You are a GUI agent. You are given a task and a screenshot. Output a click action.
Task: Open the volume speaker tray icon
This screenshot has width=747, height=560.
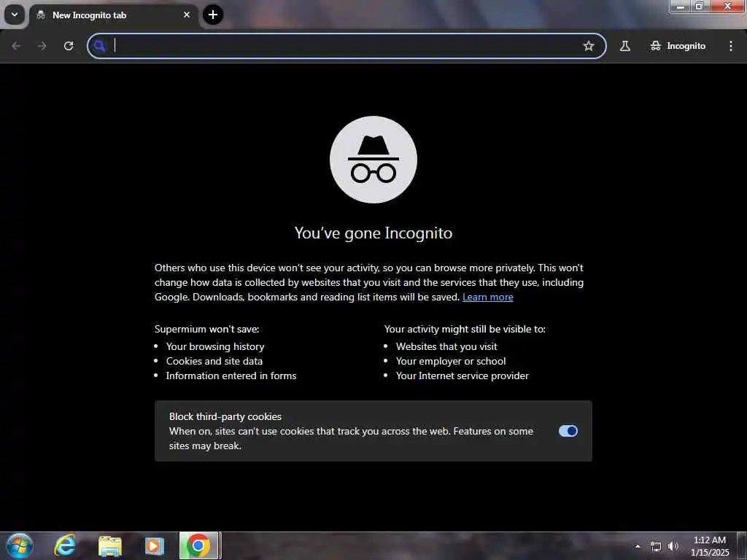point(673,547)
